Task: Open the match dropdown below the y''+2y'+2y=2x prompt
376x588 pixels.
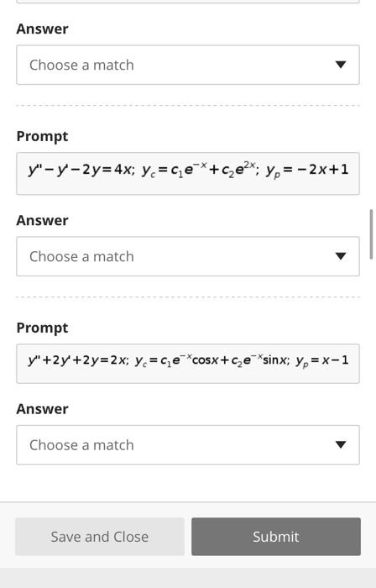Action: [188, 444]
